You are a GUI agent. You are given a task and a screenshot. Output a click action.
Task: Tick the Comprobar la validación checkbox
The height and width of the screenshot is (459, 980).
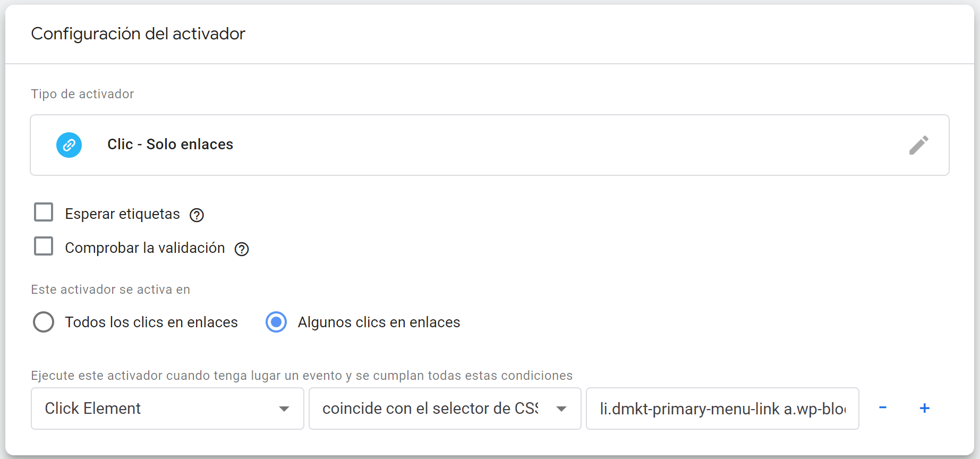44,246
